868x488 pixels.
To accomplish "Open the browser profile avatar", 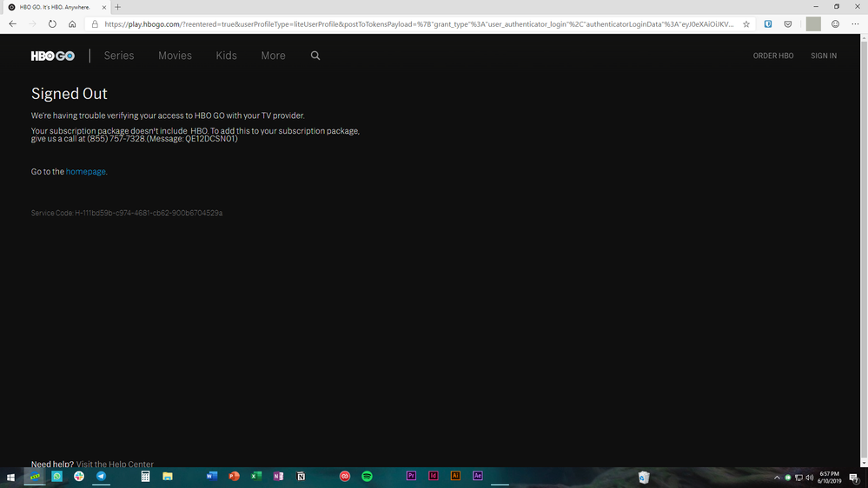I will [x=813, y=23].
